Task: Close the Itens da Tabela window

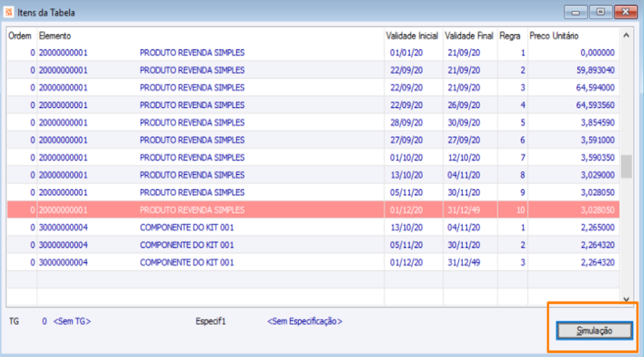Action: [x=625, y=12]
